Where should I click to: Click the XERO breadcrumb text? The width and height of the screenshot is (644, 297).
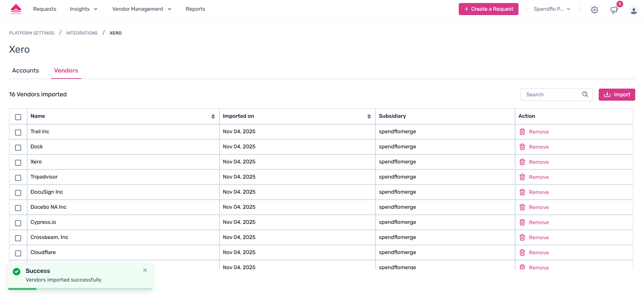(115, 33)
